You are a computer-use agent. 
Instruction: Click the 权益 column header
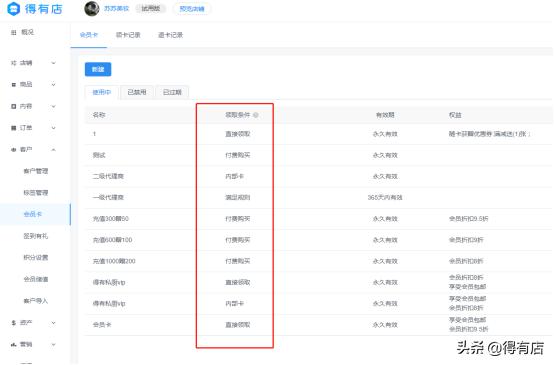click(455, 115)
